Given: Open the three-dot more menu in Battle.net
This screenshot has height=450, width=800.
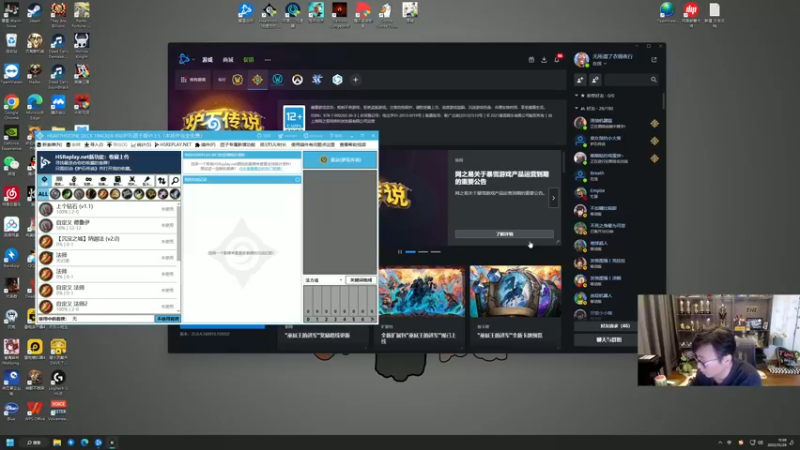Looking at the screenshot, I should click(268, 60).
